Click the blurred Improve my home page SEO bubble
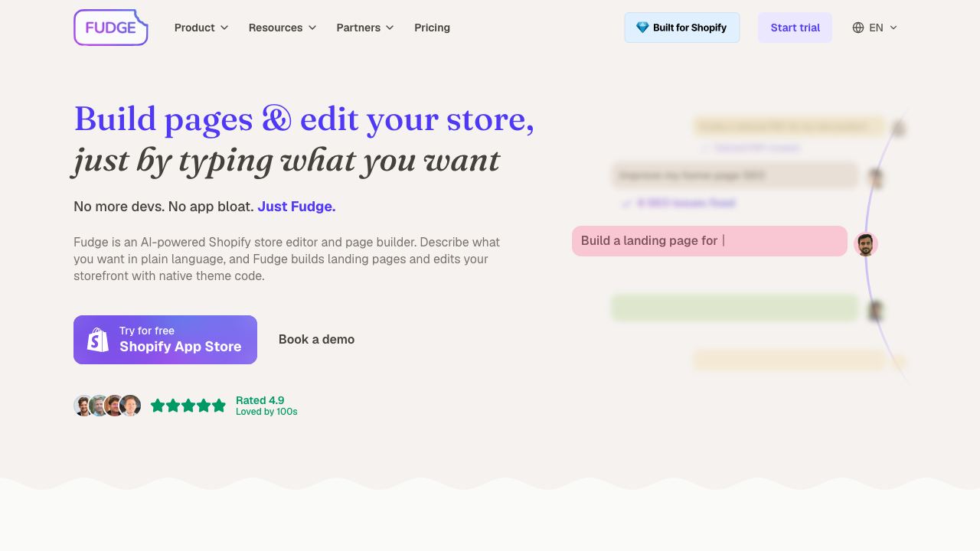 tap(735, 175)
